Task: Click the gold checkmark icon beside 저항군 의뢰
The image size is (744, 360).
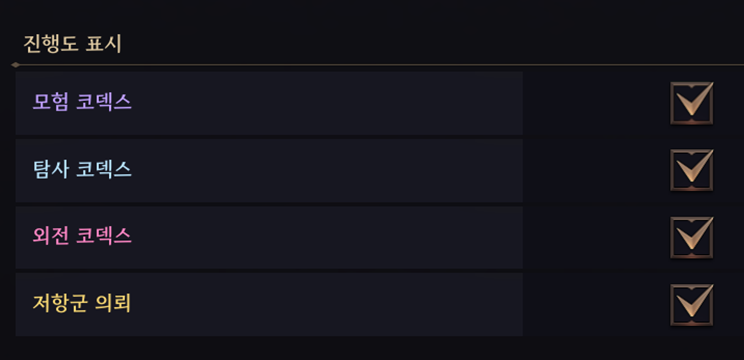Action: (x=695, y=301)
